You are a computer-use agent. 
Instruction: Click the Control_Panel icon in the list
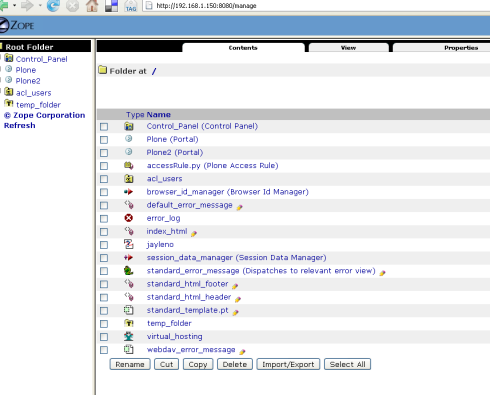point(129,126)
